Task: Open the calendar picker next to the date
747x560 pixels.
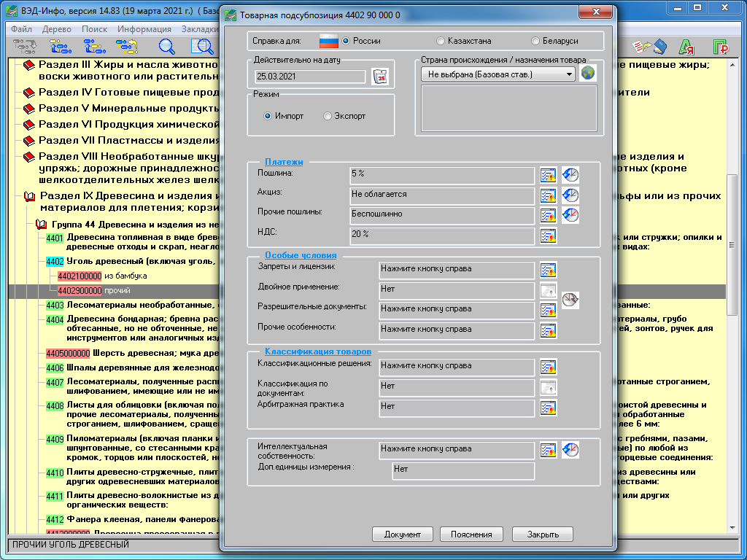Action: [380, 76]
